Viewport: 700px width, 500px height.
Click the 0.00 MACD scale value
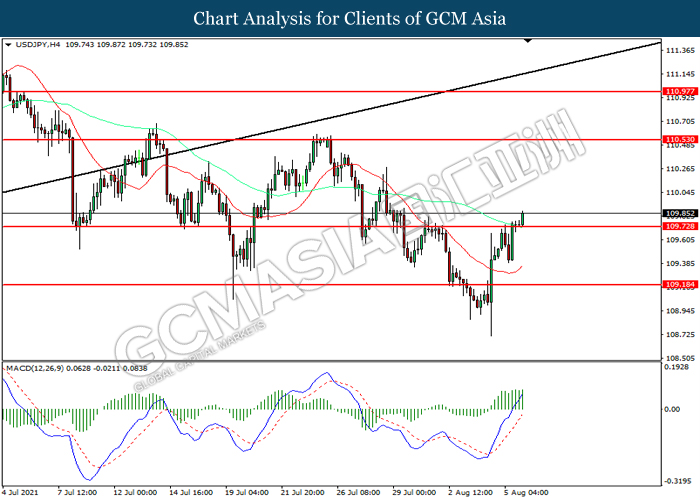point(672,409)
